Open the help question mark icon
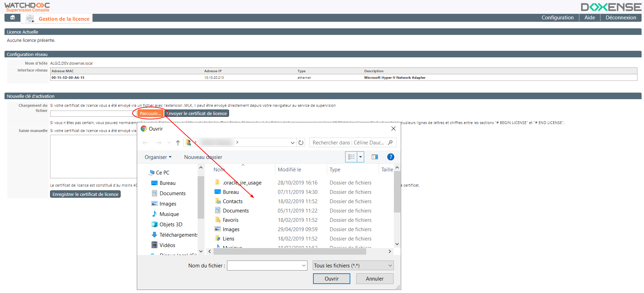 (x=390, y=157)
